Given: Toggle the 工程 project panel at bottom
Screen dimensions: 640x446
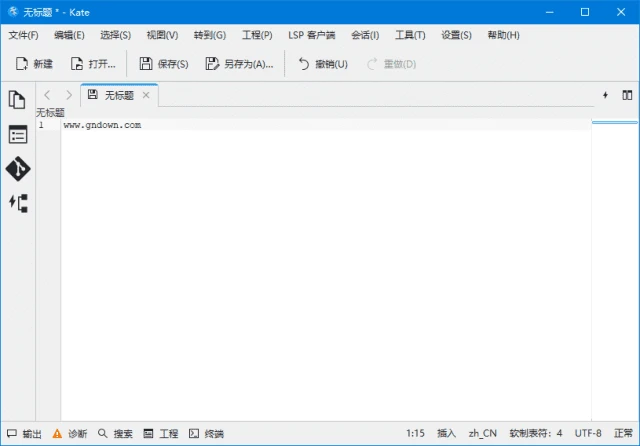Looking at the screenshot, I should point(161,434).
